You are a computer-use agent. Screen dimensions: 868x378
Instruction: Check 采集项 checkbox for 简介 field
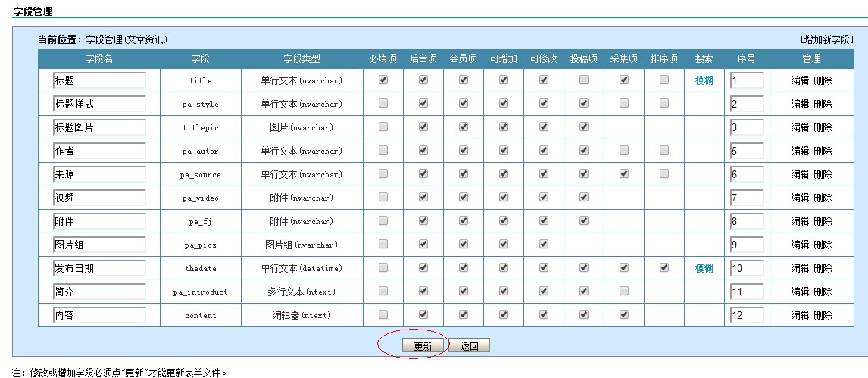click(624, 291)
